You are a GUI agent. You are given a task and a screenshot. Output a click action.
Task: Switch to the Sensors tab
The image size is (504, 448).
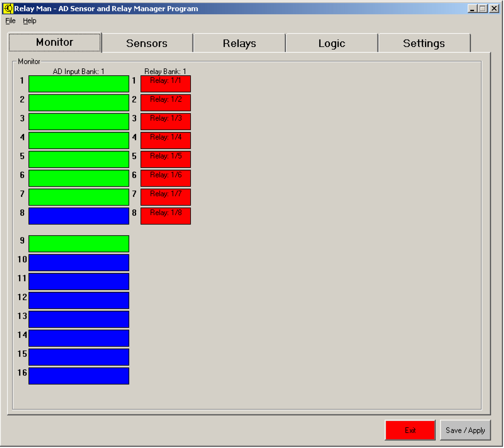[147, 43]
